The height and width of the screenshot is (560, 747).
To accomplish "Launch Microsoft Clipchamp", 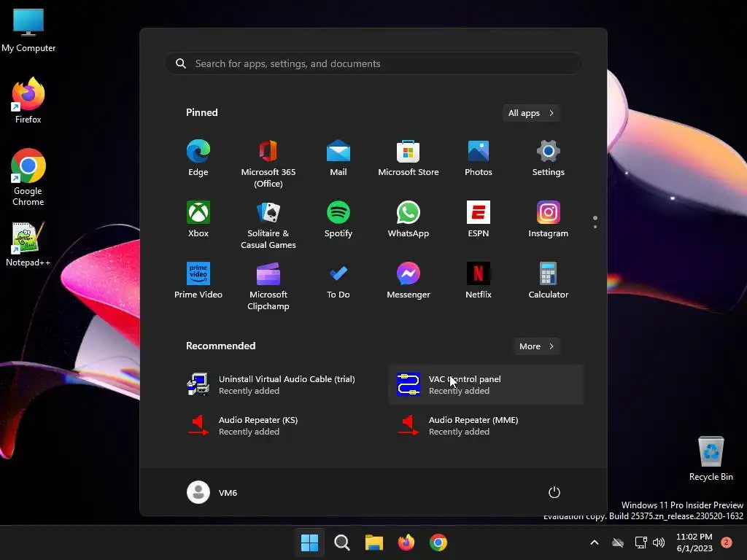I will pos(268,286).
